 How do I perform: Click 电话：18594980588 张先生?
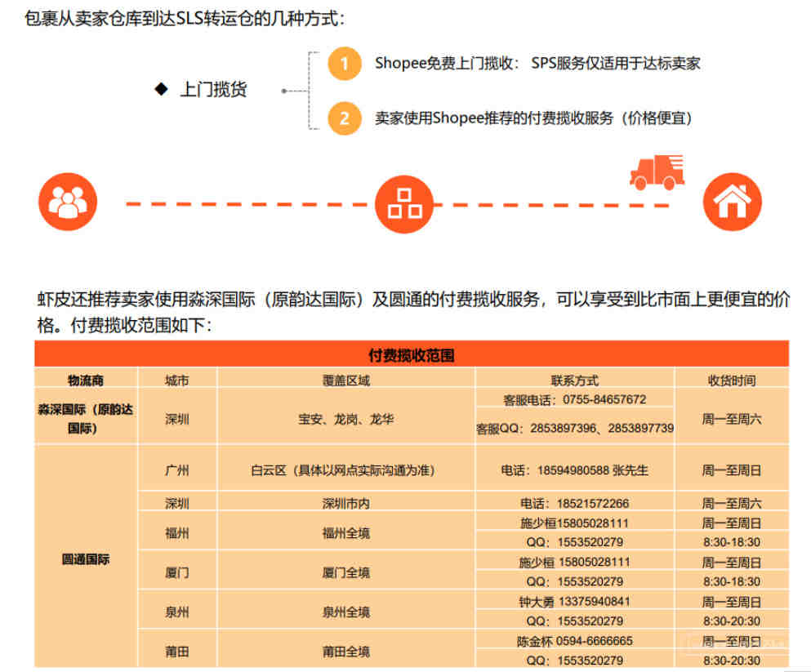[x=575, y=470]
